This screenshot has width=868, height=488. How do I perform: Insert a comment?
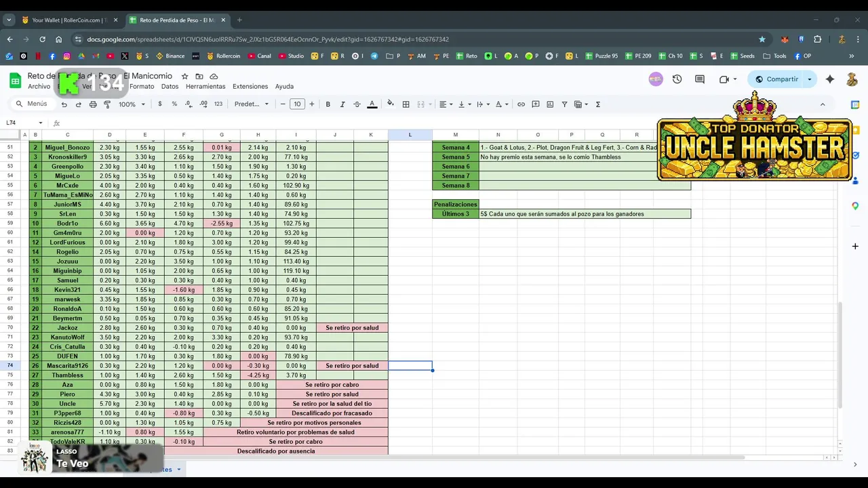pyautogui.click(x=536, y=104)
